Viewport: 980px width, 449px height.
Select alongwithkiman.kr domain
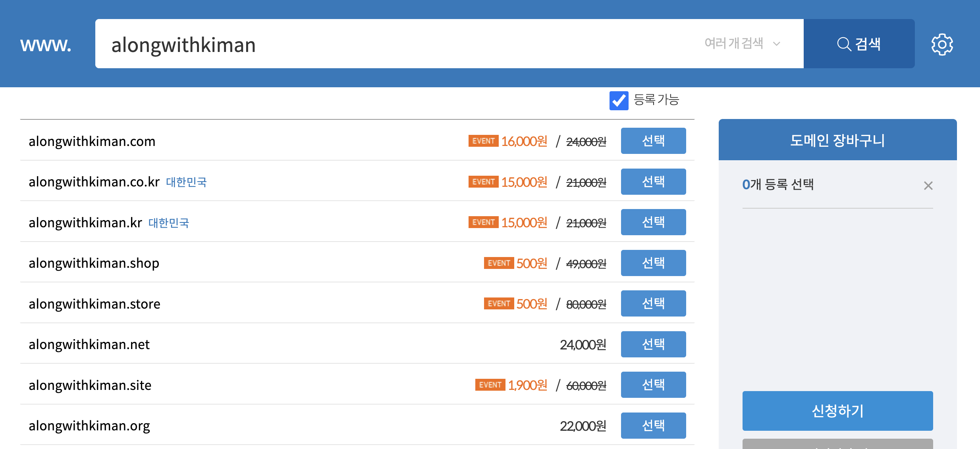(x=653, y=222)
